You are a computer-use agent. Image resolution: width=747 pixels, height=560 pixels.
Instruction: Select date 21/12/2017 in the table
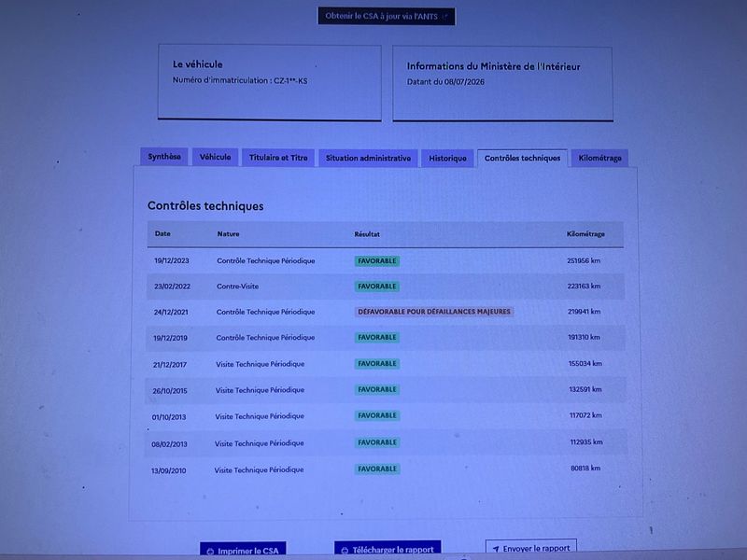pyautogui.click(x=170, y=365)
